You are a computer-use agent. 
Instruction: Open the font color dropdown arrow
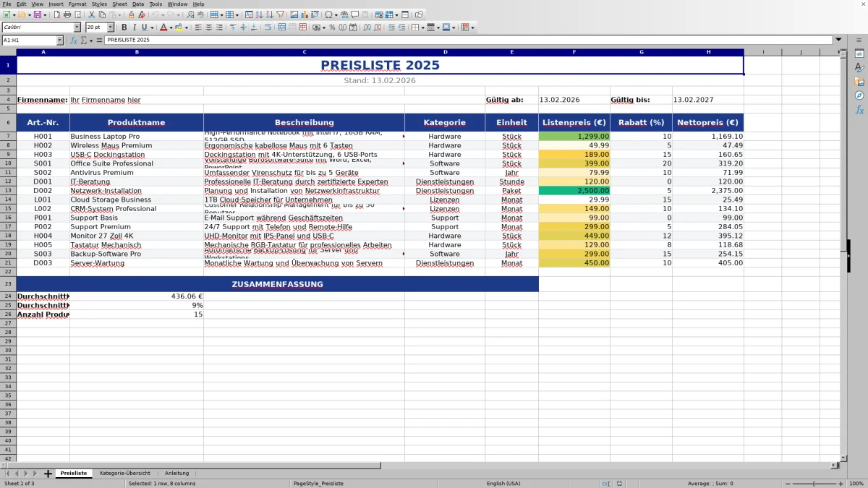tap(171, 27)
